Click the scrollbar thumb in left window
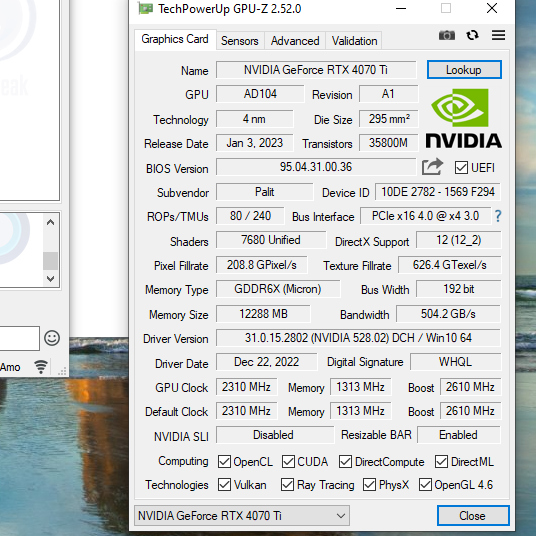 (51, 261)
